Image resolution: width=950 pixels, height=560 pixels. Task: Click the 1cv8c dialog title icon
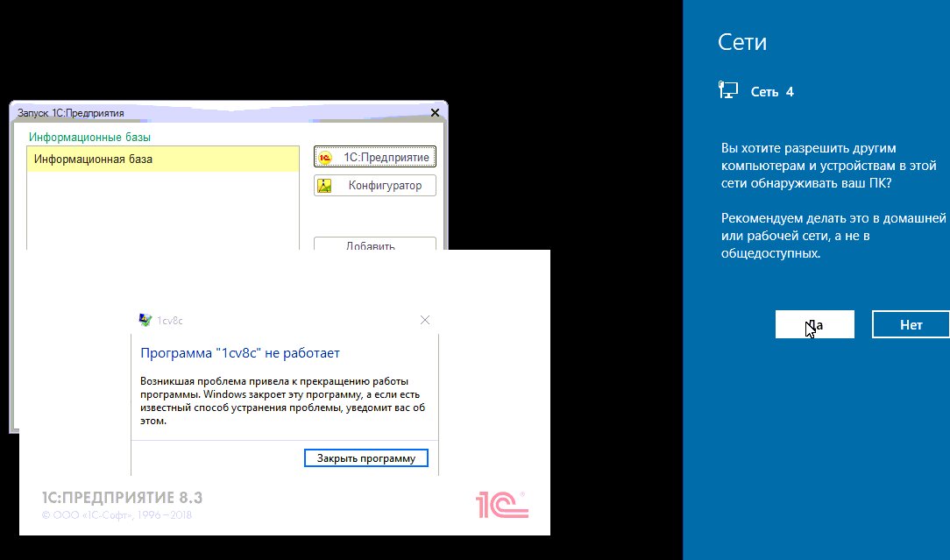pos(145,320)
